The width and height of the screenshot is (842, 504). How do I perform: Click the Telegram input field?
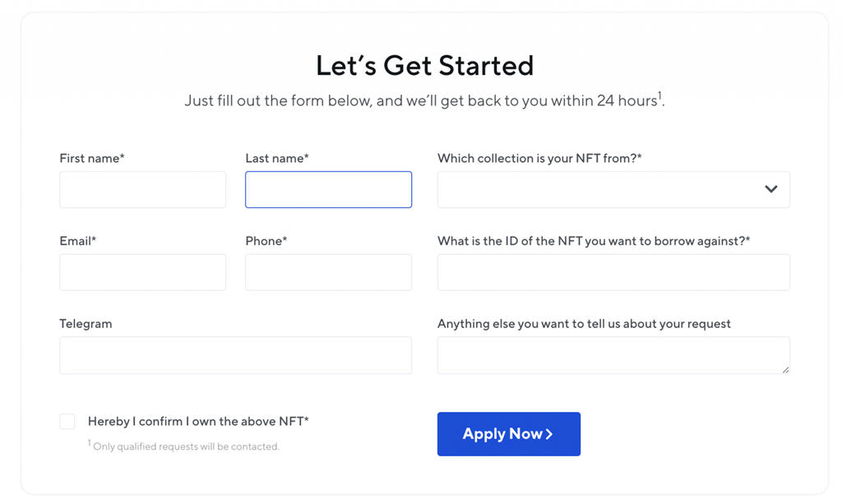236,355
